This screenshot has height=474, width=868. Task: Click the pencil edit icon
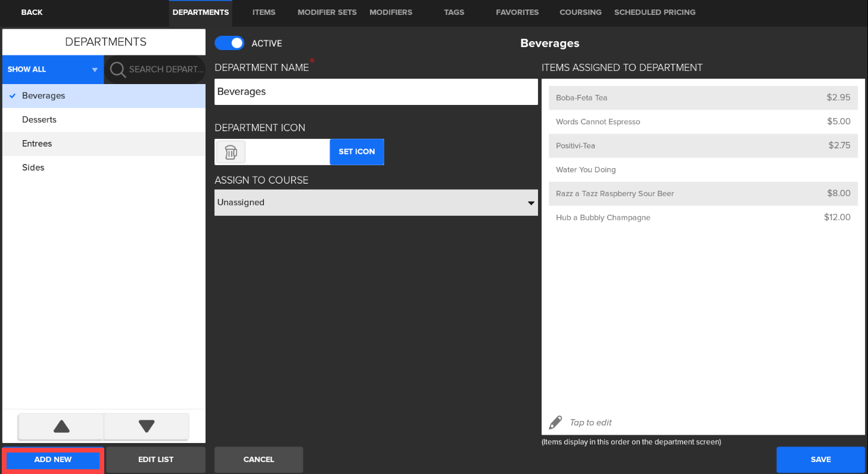coord(555,423)
